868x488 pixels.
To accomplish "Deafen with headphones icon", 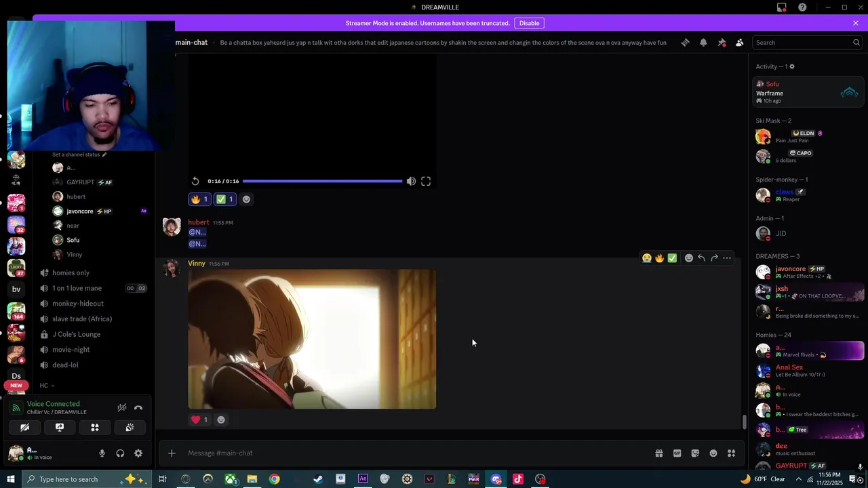I will pos(120,453).
